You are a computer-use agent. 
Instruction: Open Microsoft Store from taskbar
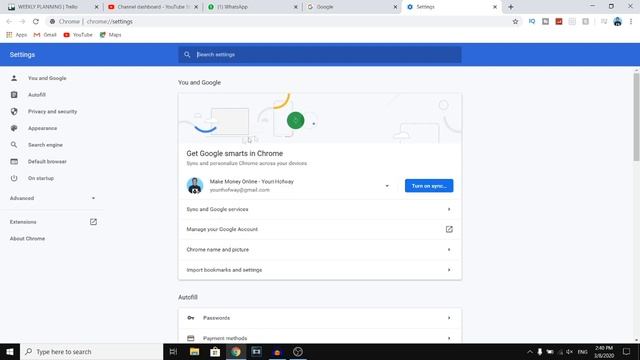tap(215, 351)
